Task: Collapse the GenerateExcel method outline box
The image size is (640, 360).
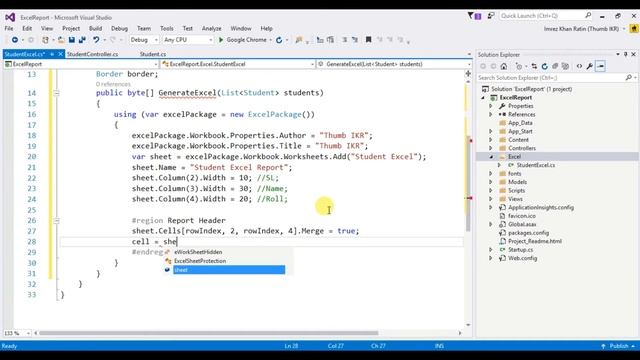Action: coord(56,93)
